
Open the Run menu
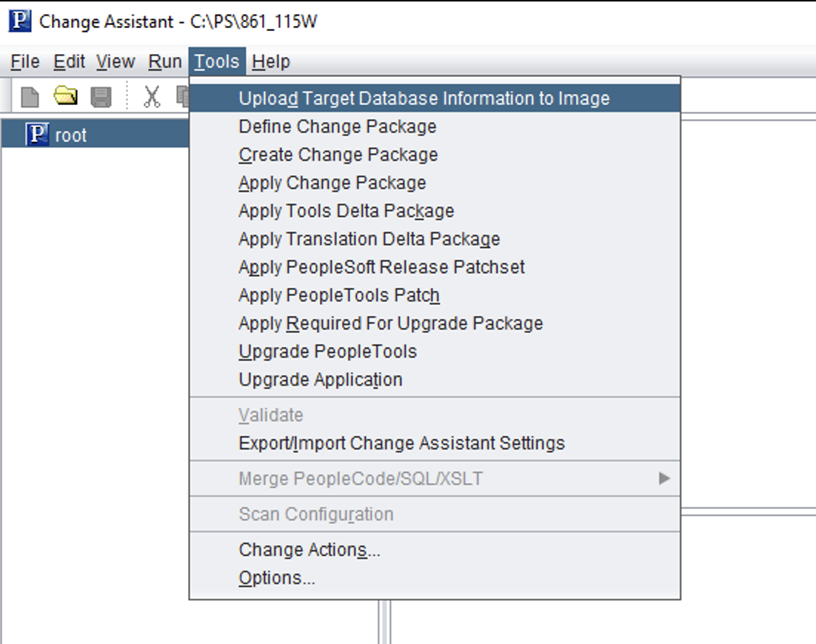coord(166,61)
